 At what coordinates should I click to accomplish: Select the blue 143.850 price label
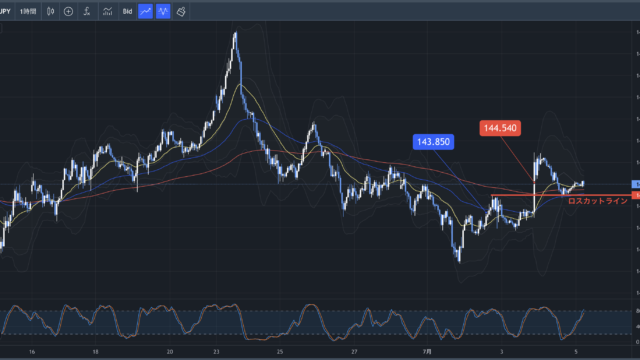tap(433, 142)
